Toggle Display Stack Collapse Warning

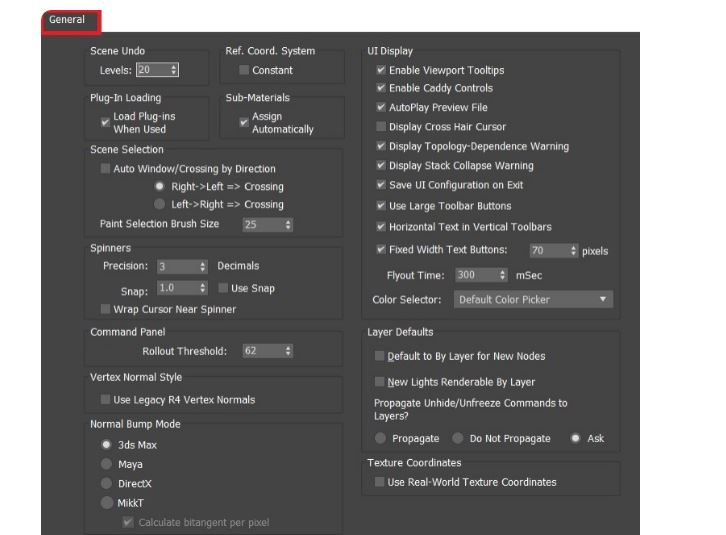click(381, 165)
